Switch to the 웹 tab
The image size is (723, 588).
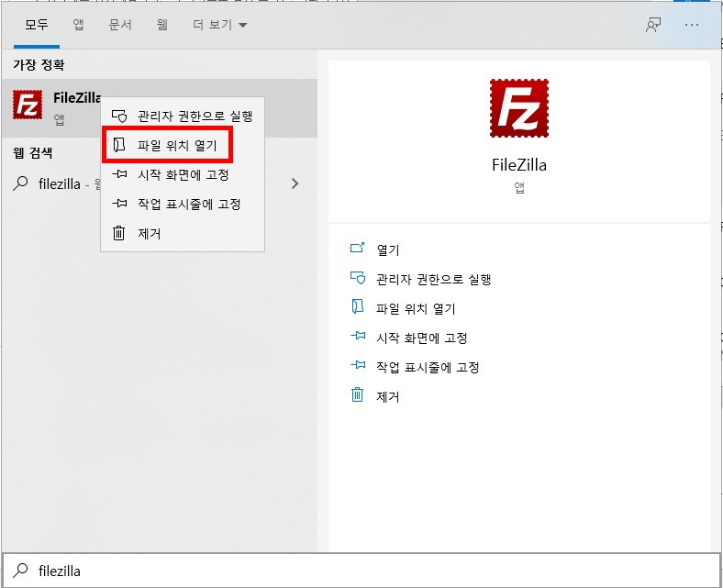(161, 25)
